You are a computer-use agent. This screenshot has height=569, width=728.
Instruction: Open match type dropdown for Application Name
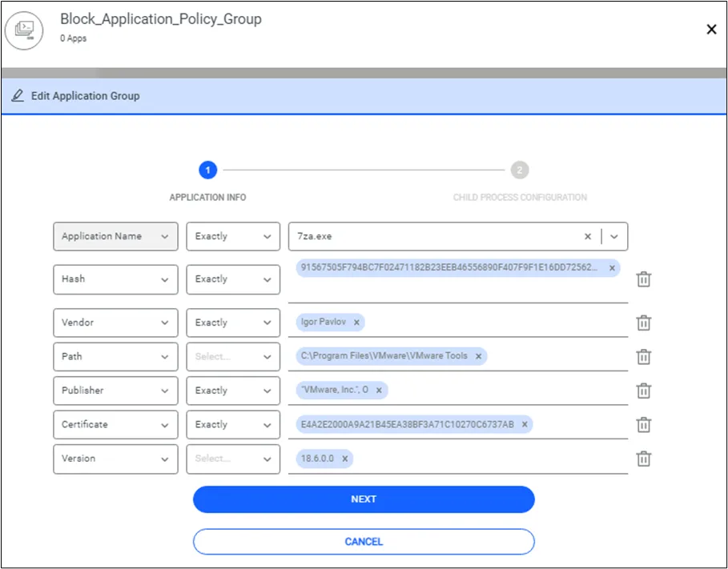[233, 236]
